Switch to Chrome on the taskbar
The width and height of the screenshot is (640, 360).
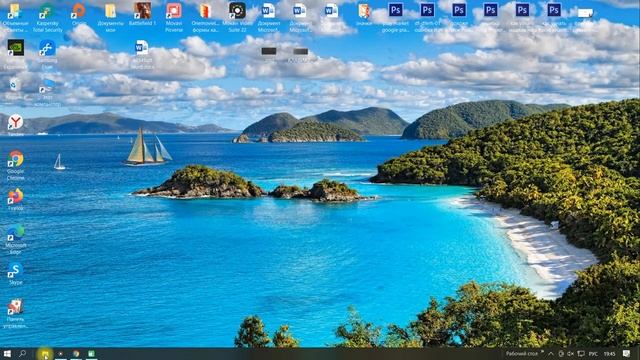[x=76, y=354]
